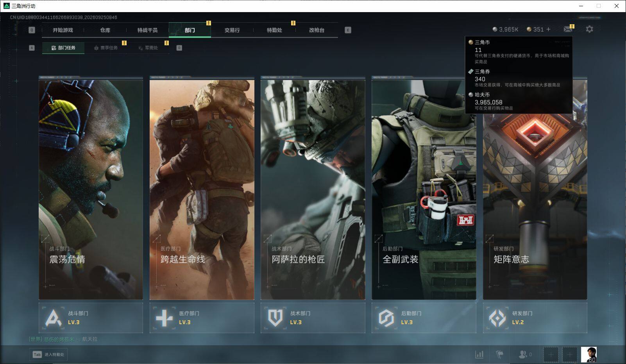
Task: Select the 部门 tab
Action: coord(190,30)
